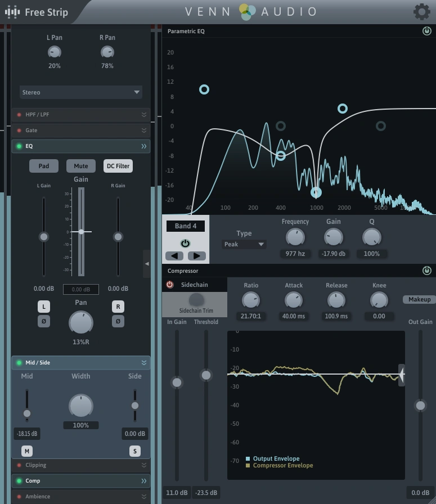Click the L Gain slider handle
This screenshot has height=504, width=436.
44,237
